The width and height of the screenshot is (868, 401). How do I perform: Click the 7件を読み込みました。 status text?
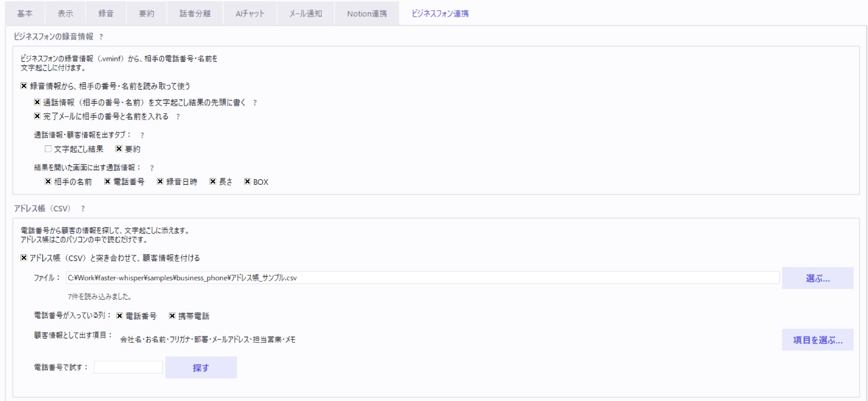99,297
